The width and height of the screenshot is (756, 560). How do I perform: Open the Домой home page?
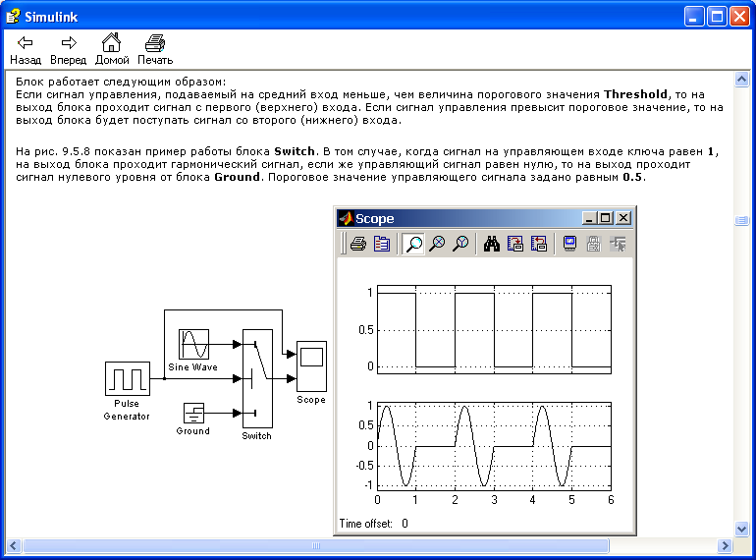(112, 49)
